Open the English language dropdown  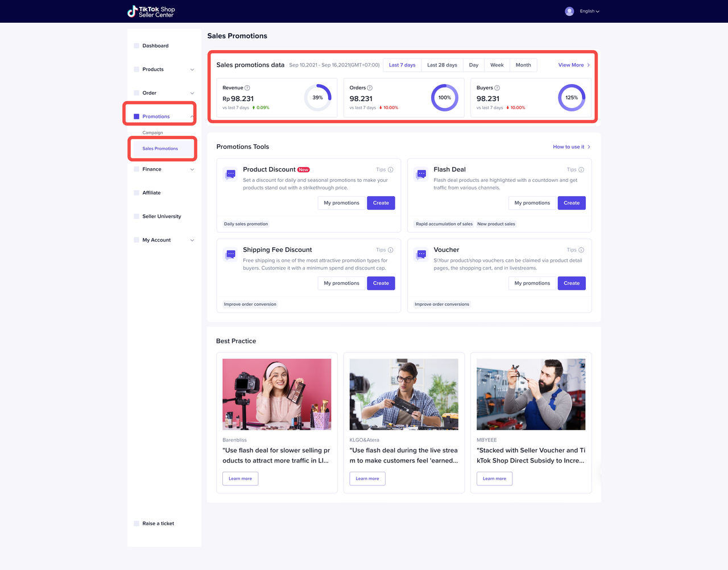click(589, 11)
